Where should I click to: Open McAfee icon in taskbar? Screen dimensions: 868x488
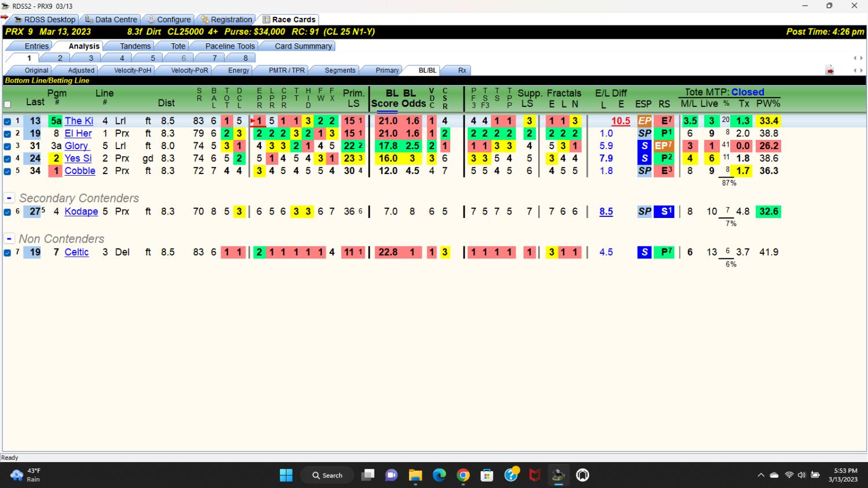pos(535,475)
